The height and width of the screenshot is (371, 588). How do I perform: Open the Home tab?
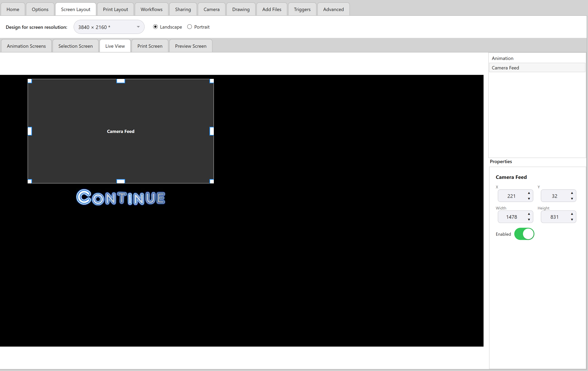pyautogui.click(x=13, y=9)
